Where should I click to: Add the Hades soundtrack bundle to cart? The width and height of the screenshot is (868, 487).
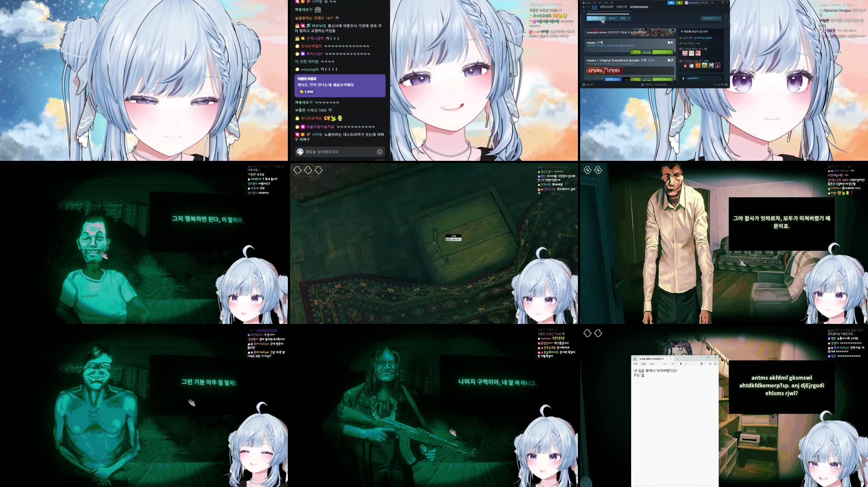(x=663, y=79)
